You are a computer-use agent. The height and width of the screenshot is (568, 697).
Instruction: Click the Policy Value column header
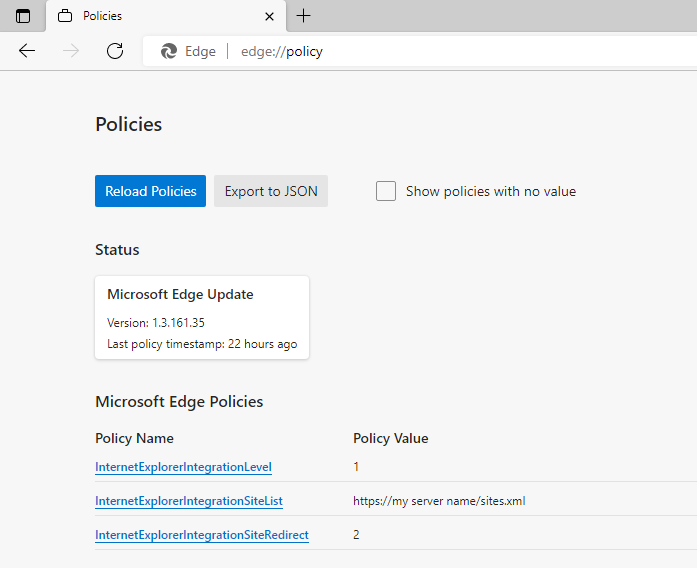coord(391,438)
